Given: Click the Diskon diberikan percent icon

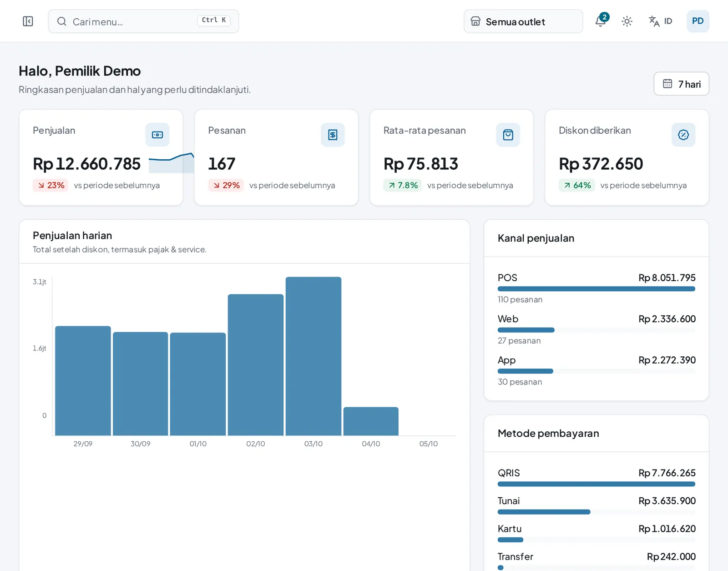Looking at the screenshot, I should (x=683, y=135).
